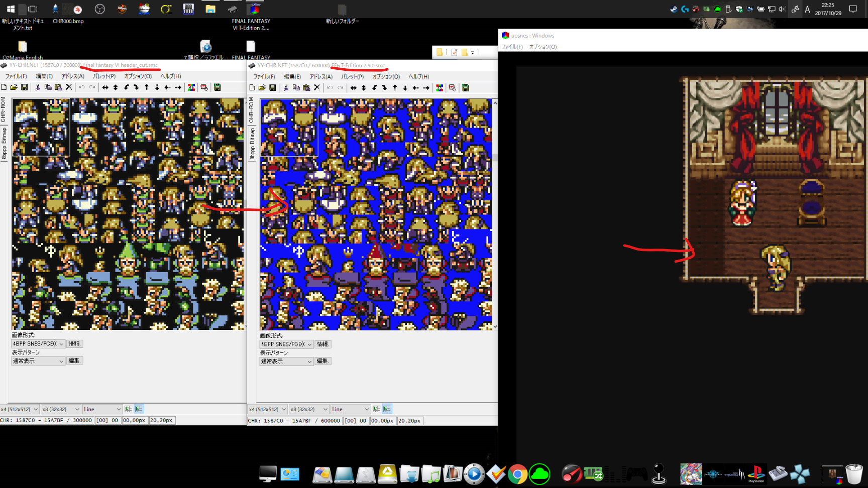Click shift up arrow in T-Edition window
Viewport: 868px width, 488px height.
click(395, 88)
